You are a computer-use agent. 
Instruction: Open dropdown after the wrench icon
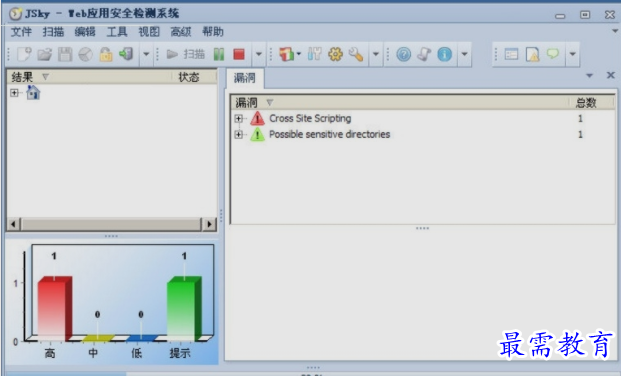[376, 54]
